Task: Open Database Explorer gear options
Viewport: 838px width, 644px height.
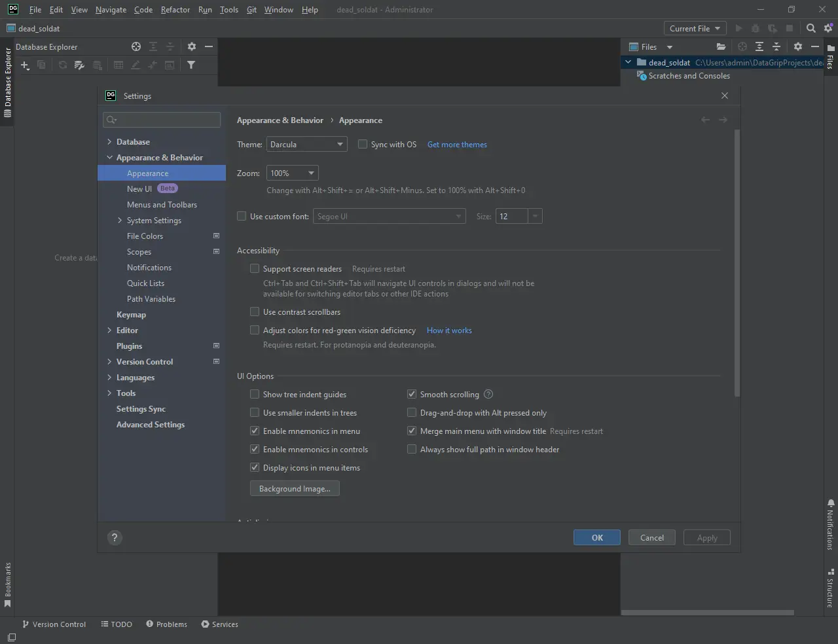Action: pyautogui.click(x=191, y=46)
